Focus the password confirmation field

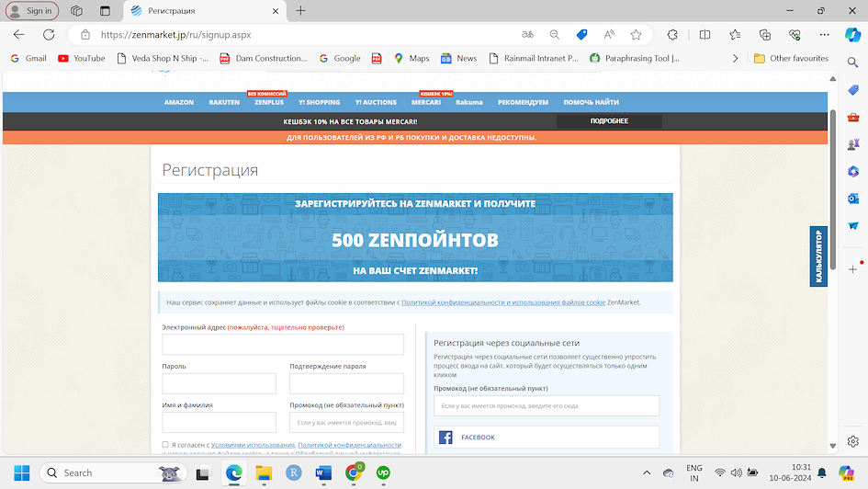(x=346, y=383)
